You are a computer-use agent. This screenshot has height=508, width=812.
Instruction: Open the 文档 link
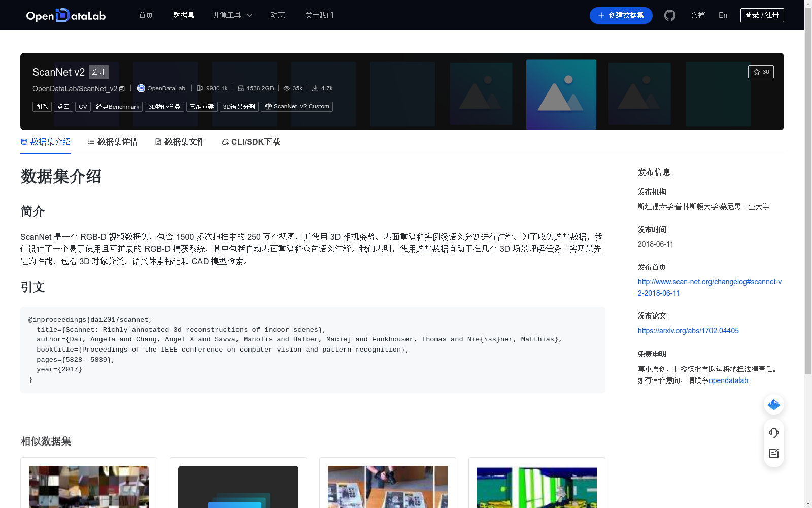tap(698, 15)
